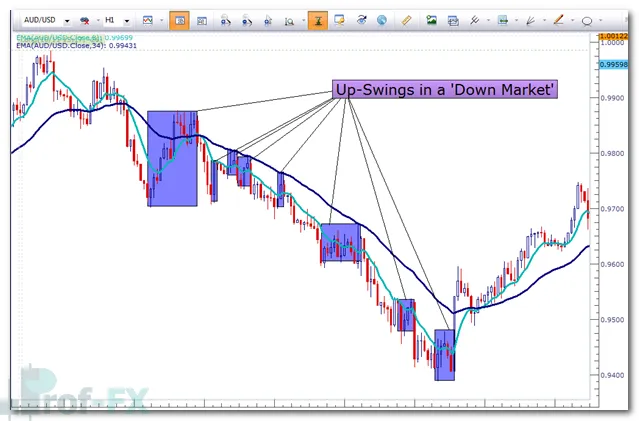Viewport: 639px width, 421px height.
Task: Click the blue globe icon
Action: coord(381,20)
